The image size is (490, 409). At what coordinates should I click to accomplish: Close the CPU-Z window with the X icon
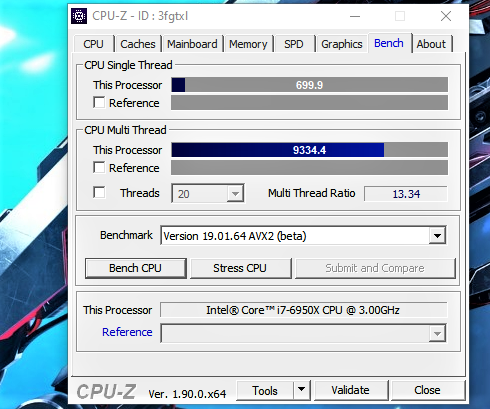[x=446, y=16]
